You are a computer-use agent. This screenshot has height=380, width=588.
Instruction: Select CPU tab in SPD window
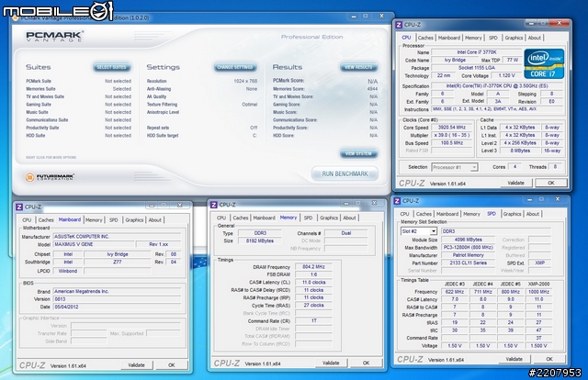pyautogui.click(x=404, y=214)
